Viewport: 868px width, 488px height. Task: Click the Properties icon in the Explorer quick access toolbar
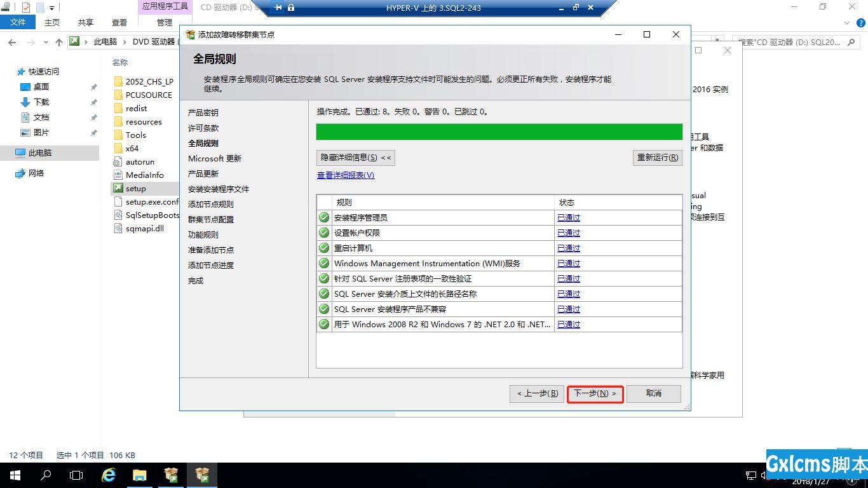(26, 8)
